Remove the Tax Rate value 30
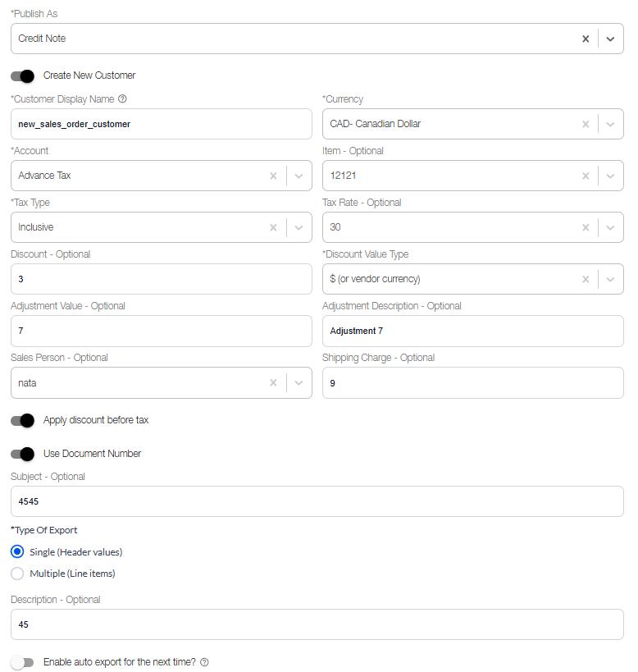This screenshot has height=672, width=638. [586, 227]
